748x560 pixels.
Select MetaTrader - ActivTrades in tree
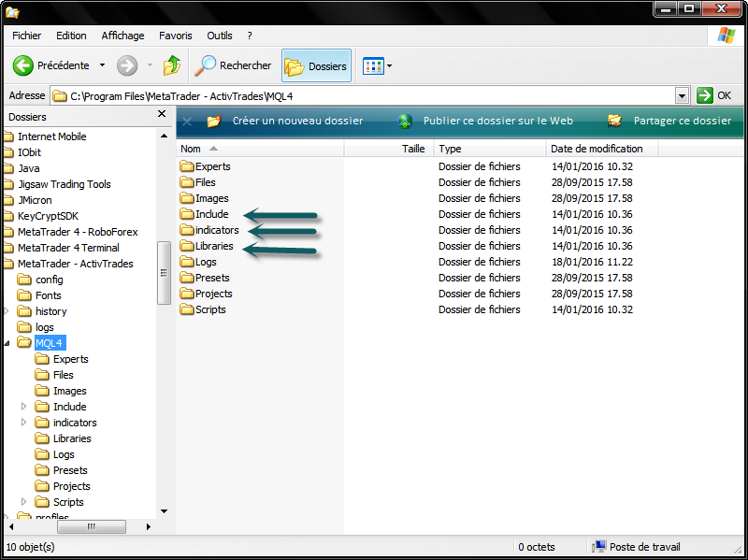76,264
